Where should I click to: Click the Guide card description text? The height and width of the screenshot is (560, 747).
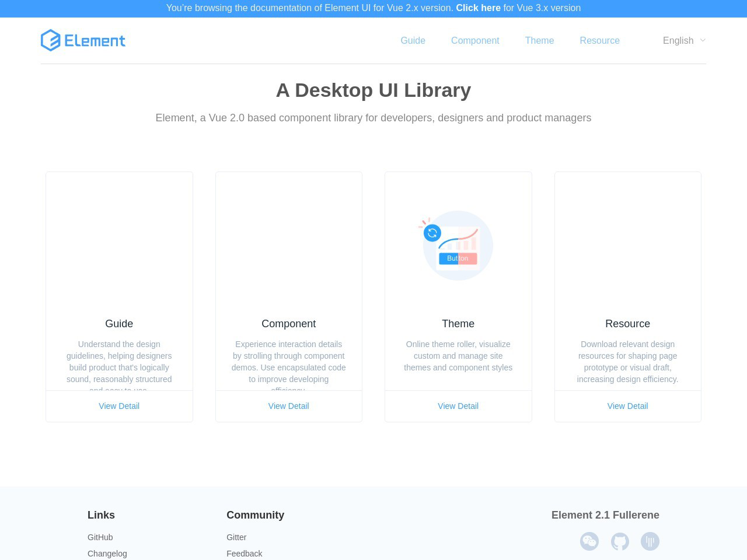(x=119, y=365)
